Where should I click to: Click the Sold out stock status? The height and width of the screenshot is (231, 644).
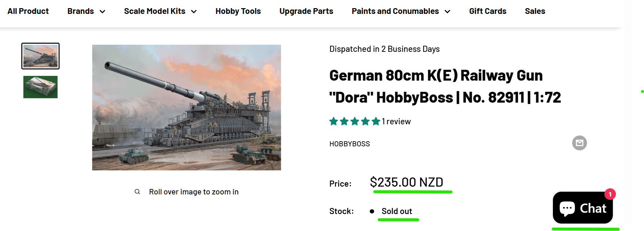396,211
